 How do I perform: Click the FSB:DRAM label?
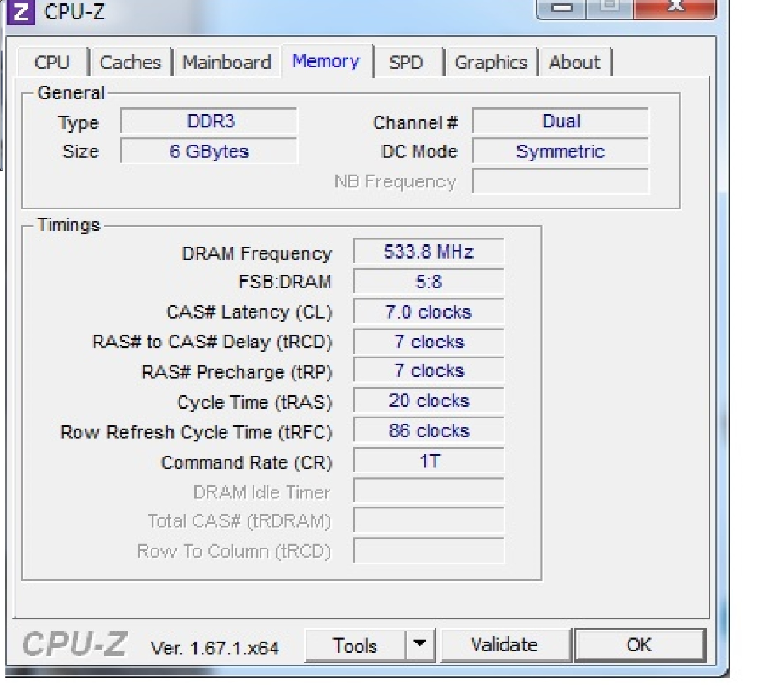285,282
